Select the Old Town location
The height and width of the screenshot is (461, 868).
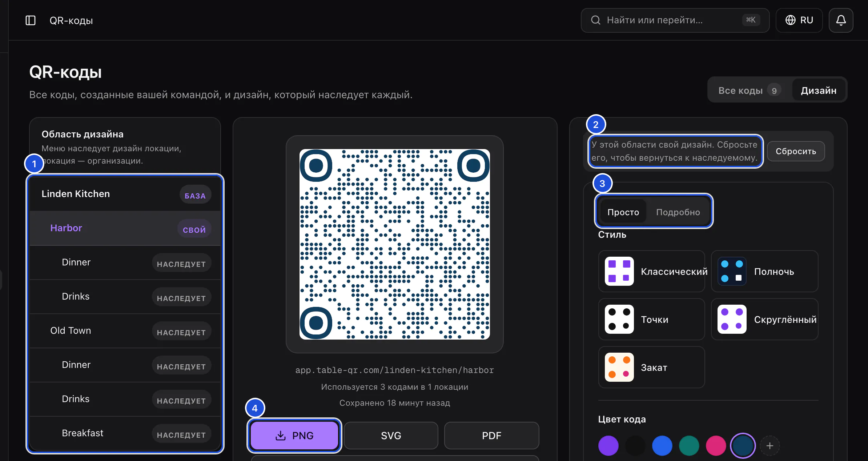click(125, 331)
